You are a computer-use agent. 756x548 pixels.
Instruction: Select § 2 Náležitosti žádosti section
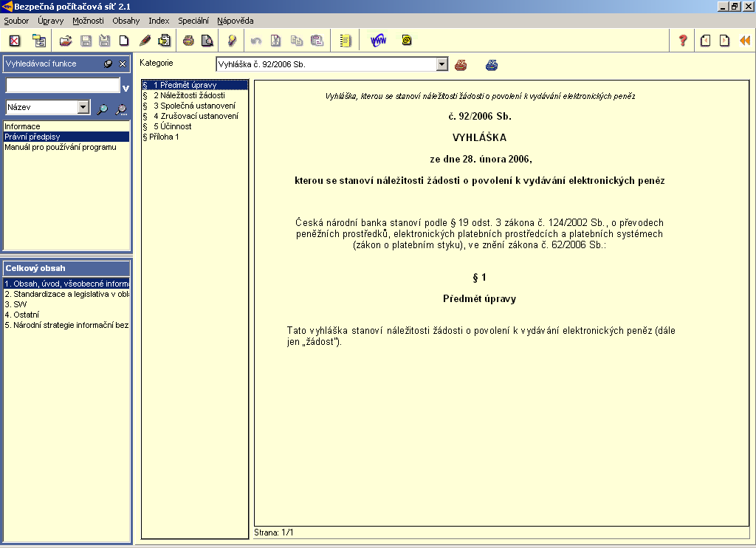(195, 95)
